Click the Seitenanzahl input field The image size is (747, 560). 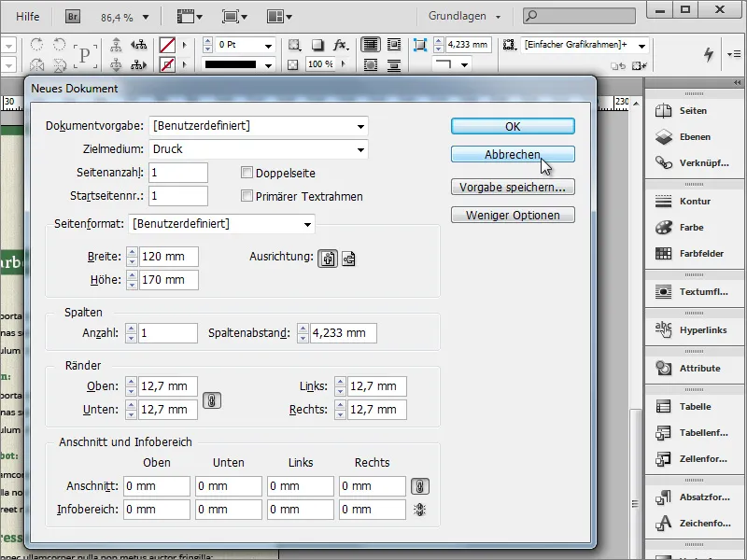(178, 173)
